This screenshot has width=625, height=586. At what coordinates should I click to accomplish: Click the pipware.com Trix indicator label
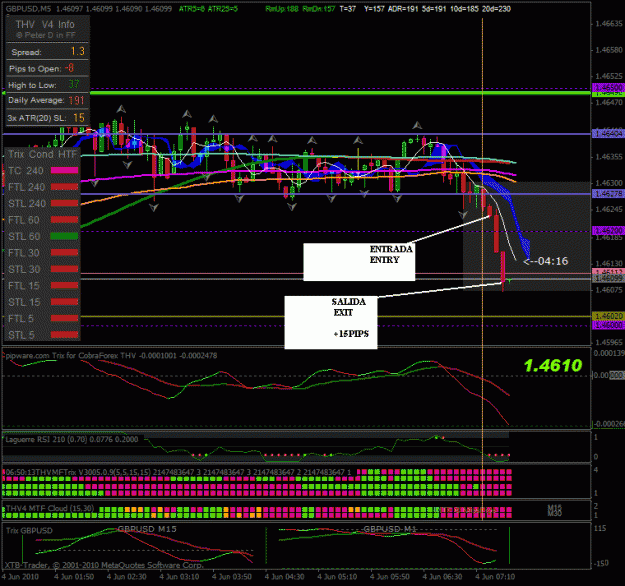coord(111,355)
